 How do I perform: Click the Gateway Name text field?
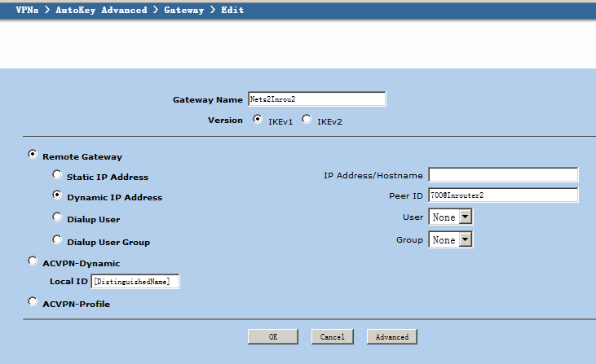point(316,99)
